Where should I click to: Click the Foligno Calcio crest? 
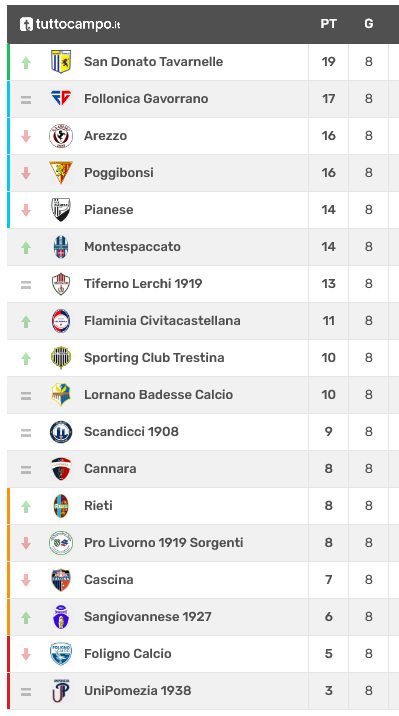[61, 653]
